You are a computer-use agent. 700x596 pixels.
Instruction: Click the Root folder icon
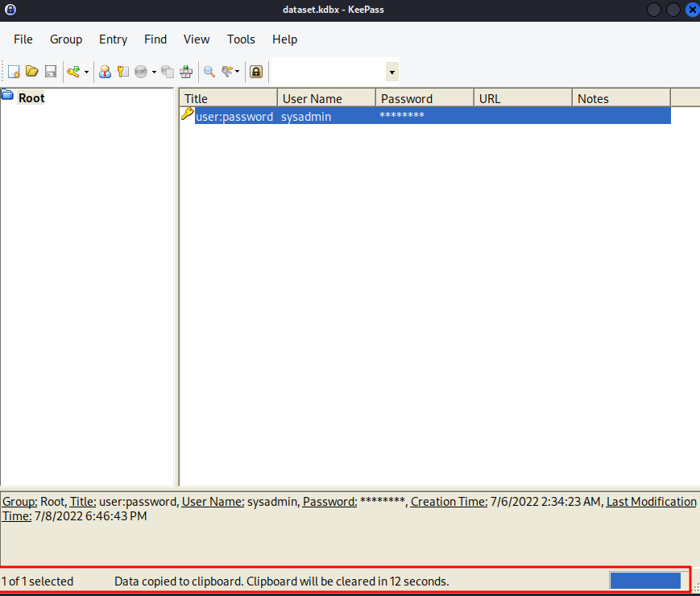[7, 95]
